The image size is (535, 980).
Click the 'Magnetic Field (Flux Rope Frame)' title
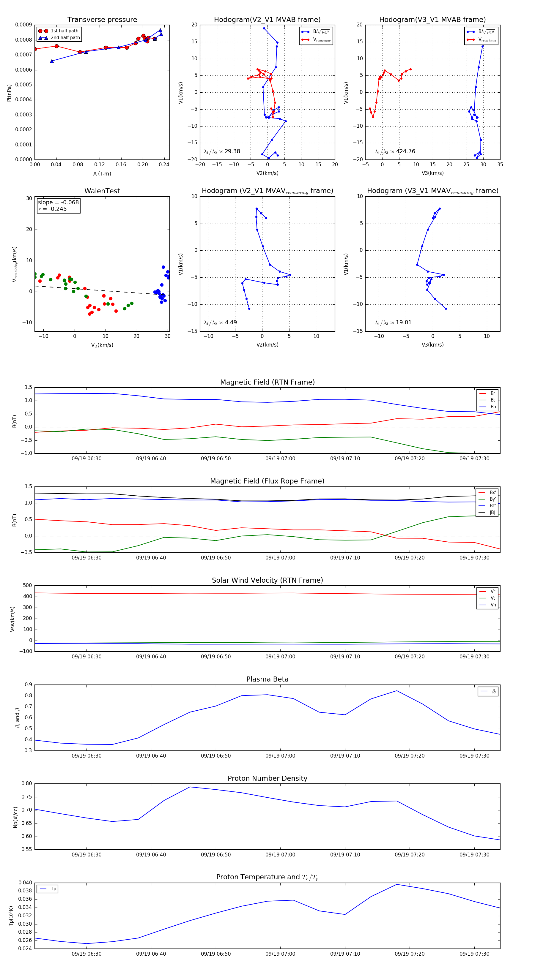(267, 481)
